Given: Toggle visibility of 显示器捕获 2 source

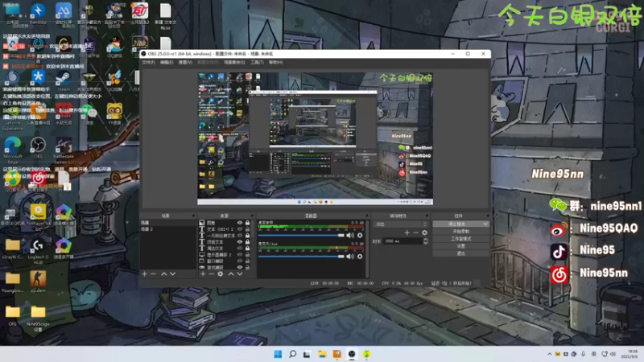Looking at the screenshot, I should (x=240, y=255).
